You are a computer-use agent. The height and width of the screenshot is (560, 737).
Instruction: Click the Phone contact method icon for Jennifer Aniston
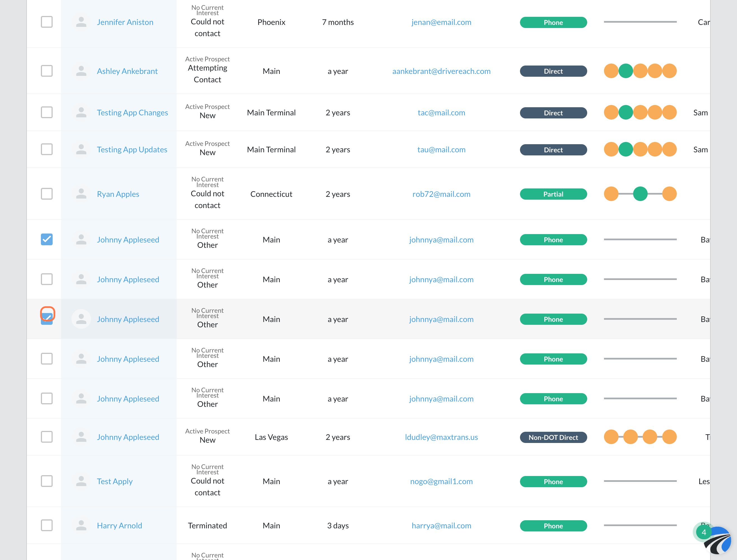[553, 22]
